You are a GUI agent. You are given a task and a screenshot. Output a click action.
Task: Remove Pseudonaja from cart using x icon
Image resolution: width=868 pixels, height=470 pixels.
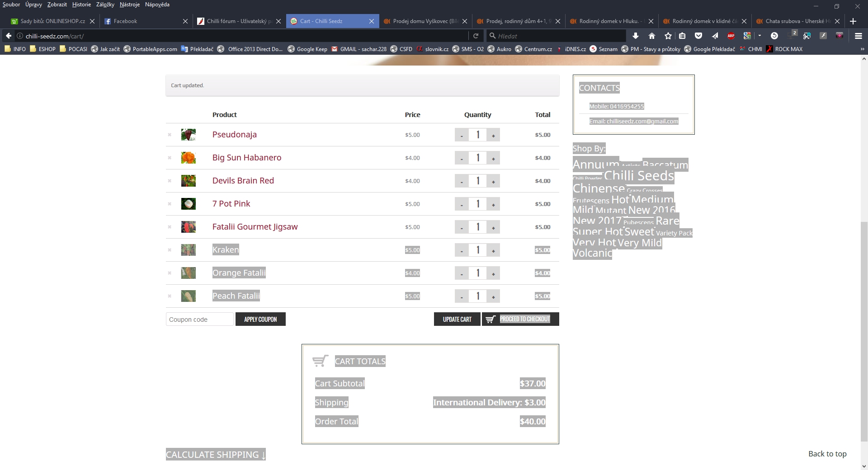(170, 135)
